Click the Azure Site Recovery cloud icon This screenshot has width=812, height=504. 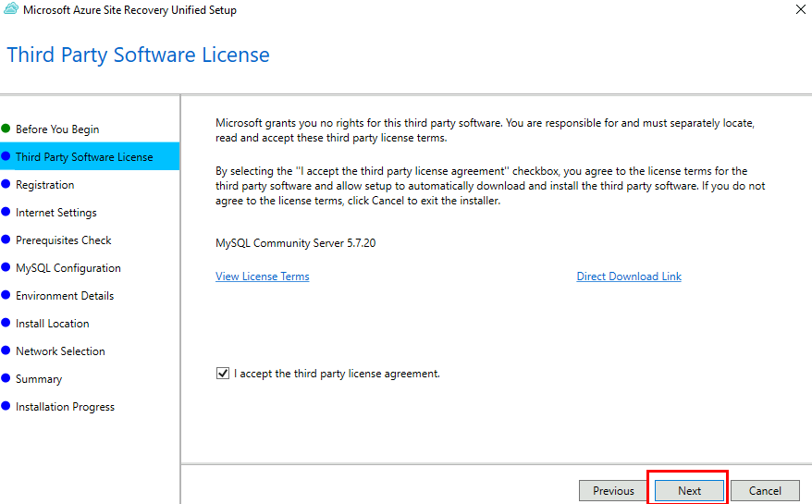[11, 9]
